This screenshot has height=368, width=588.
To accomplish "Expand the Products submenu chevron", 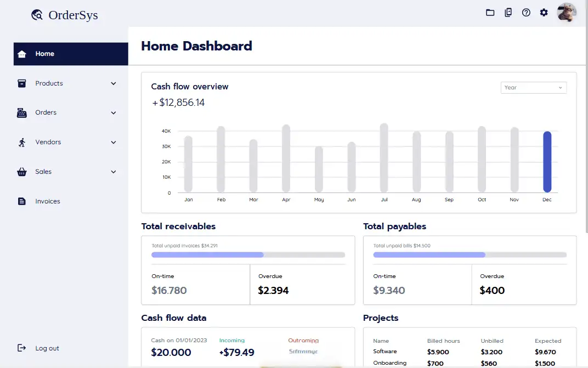I will pos(113,83).
